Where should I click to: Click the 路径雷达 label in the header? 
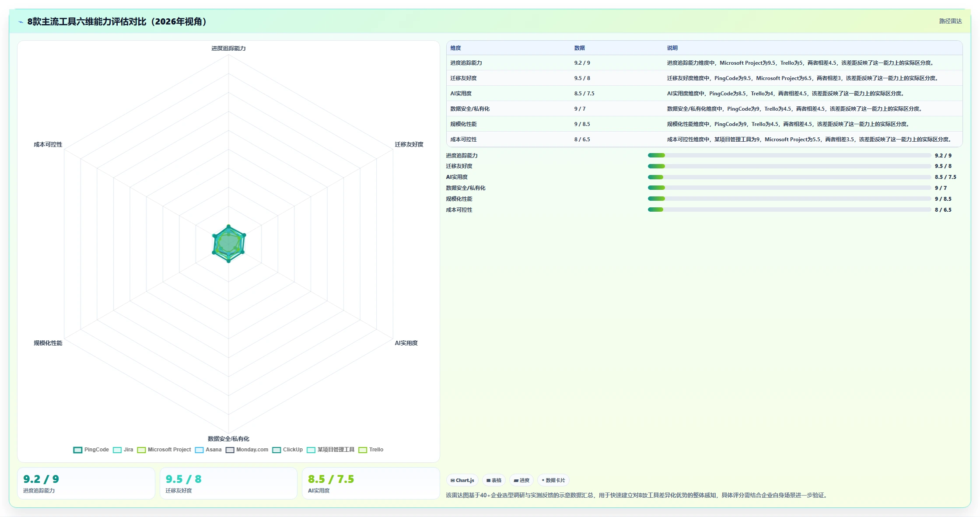pyautogui.click(x=950, y=21)
